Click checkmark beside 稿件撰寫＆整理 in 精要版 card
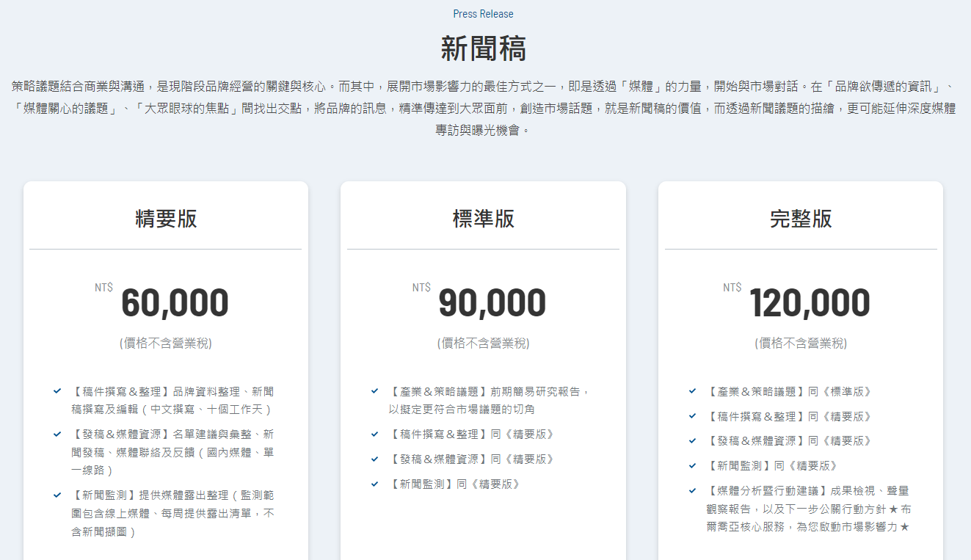Screen dimensions: 971x560 (x=57, y=391)
